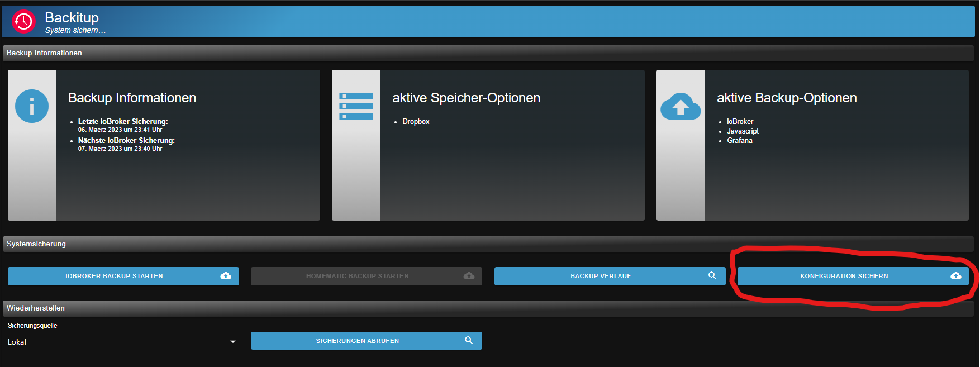
Task: Select the Lokal backup source field
Action: coord(123,342)
